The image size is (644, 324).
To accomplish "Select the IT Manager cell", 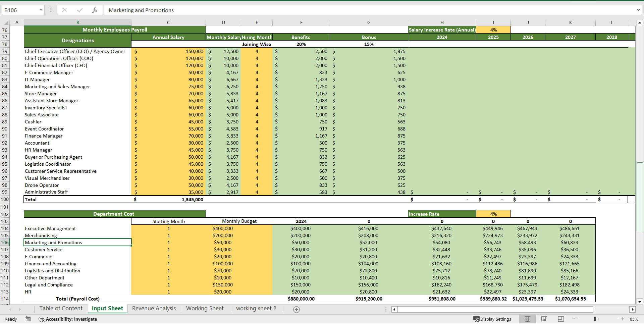I will pyautogui.click(x=77, y=79).
